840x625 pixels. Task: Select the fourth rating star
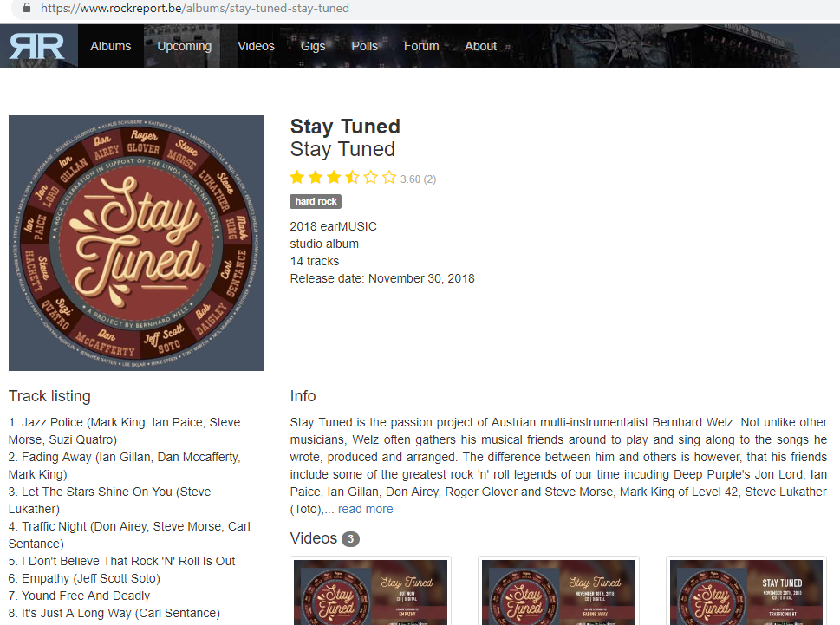click(x=353, y=177)
